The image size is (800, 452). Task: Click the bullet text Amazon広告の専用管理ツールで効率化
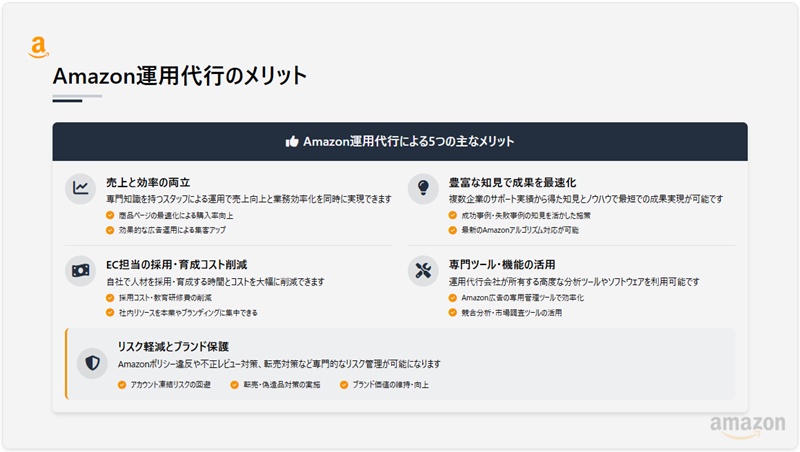522,297
